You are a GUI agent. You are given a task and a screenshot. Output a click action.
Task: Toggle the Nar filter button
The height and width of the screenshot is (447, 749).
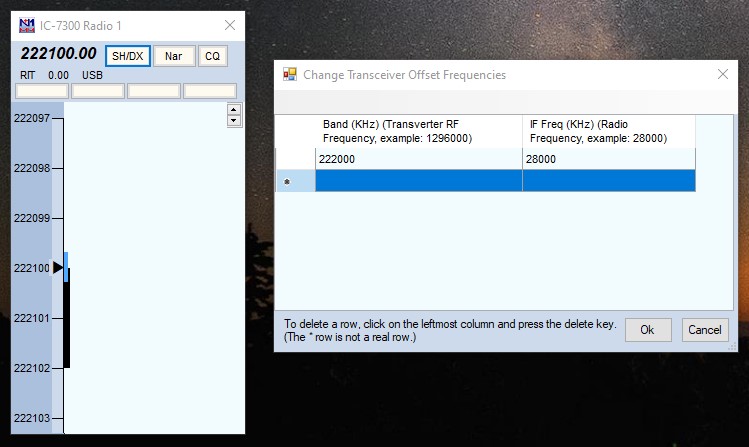click(174, 56)
